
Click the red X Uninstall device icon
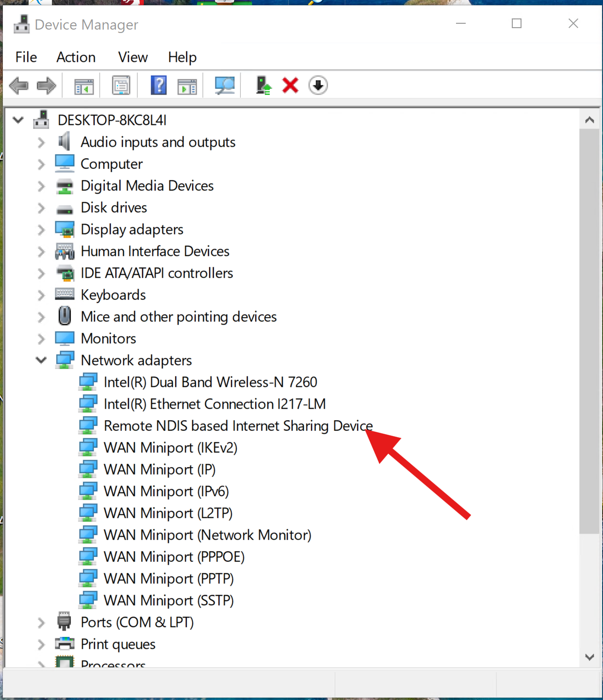click(x=290, y=86)
